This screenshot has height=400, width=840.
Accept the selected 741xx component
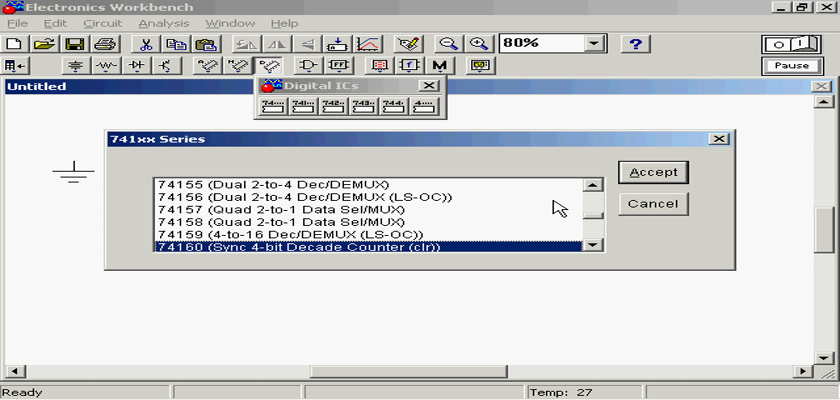click(x=653, y=172)
